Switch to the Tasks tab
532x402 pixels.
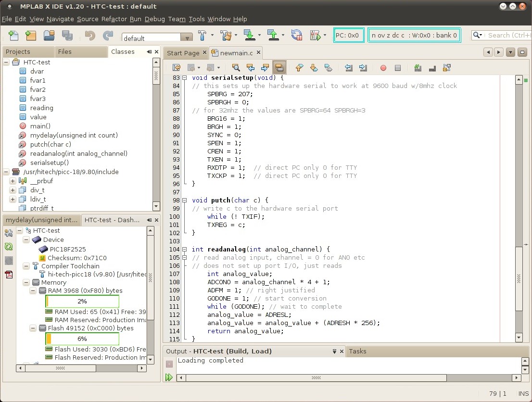pos(357,351)
